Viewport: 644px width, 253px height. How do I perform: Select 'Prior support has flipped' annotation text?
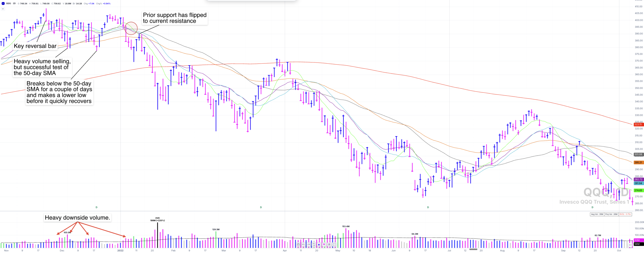[175, 18]
